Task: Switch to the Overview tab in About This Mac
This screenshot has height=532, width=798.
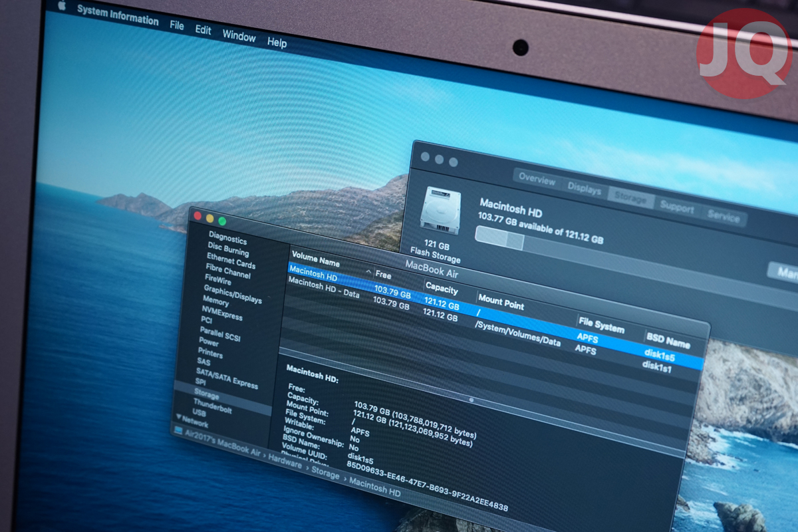Action: [x=537, y=179]
